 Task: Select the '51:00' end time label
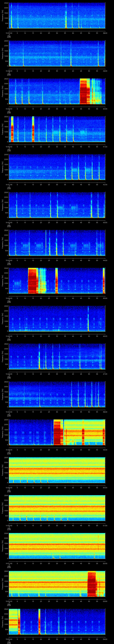[105, 525]
